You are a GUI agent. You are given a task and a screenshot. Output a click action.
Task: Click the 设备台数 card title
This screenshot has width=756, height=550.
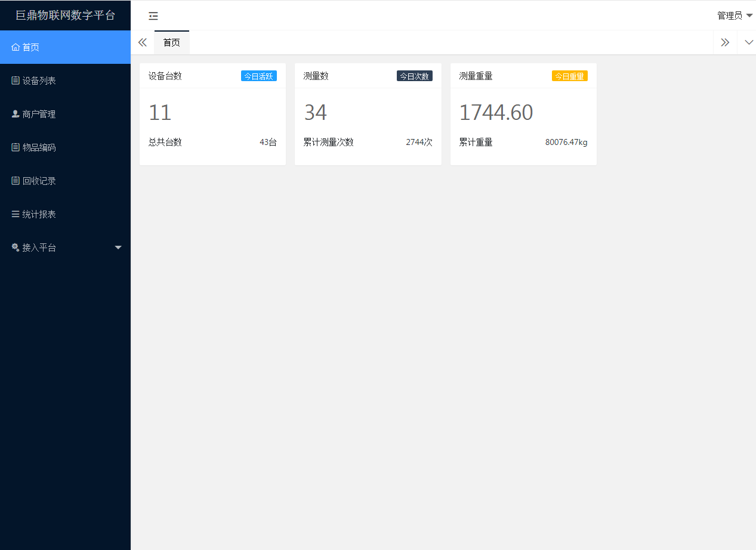[165, 76]
